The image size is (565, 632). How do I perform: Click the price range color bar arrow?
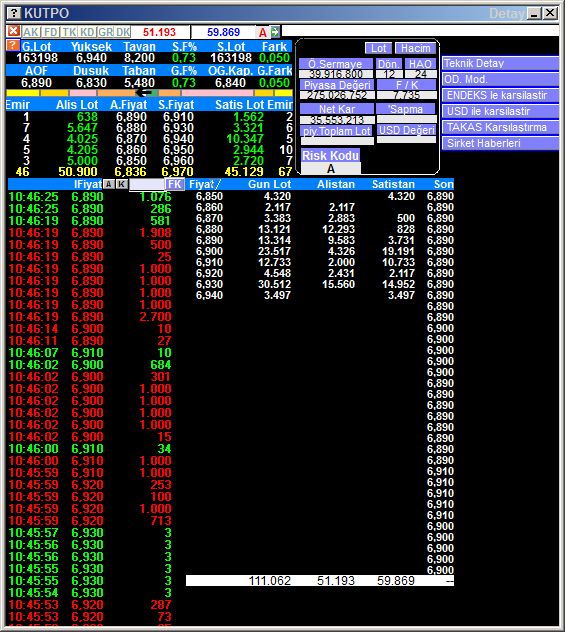[143, 93]
